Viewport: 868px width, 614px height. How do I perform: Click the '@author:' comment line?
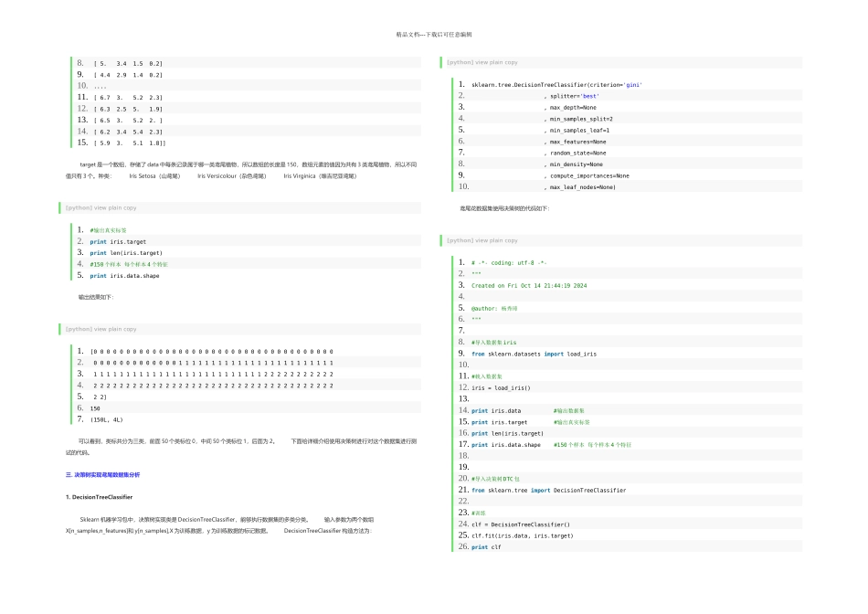(x=494, y=309)
